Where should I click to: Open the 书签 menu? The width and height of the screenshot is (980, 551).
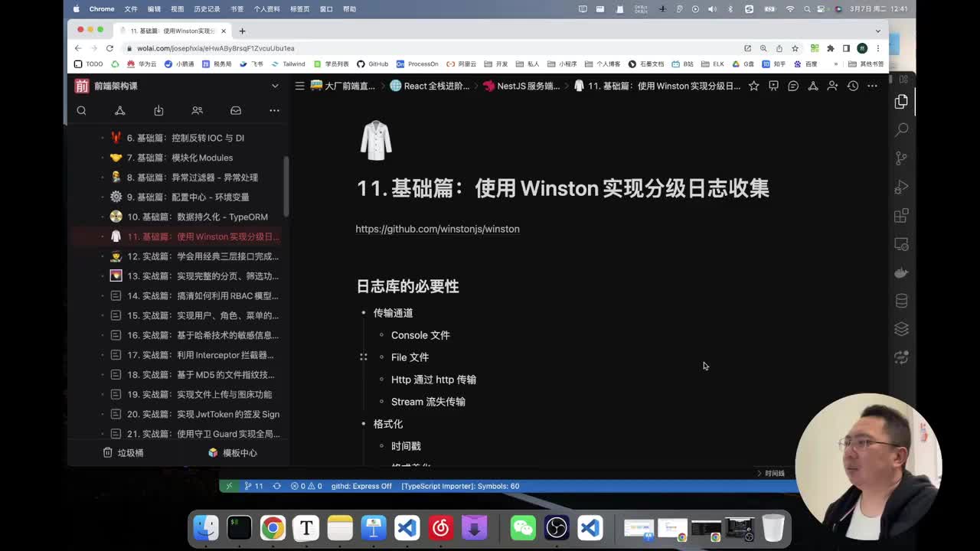point(237,9)
